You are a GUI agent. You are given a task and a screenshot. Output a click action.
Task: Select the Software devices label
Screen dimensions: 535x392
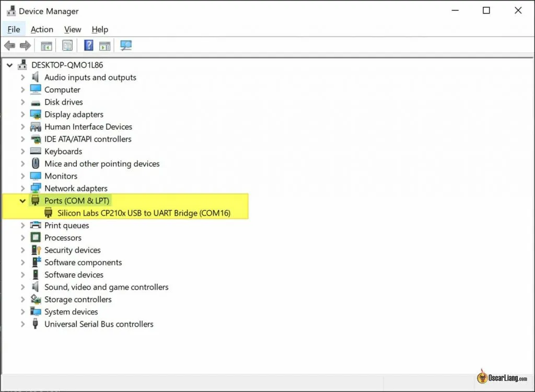[74, 274]
